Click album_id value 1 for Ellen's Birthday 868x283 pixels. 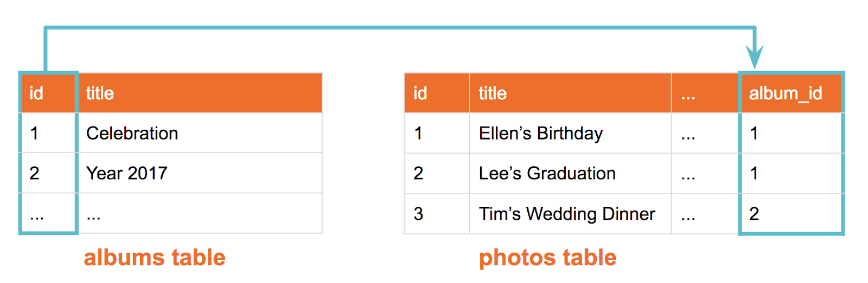tap(791, 133)
